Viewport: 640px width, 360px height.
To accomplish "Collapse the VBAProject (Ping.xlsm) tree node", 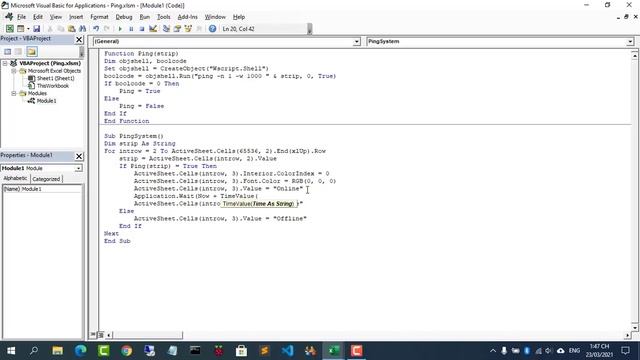I will tap(5, 63).
